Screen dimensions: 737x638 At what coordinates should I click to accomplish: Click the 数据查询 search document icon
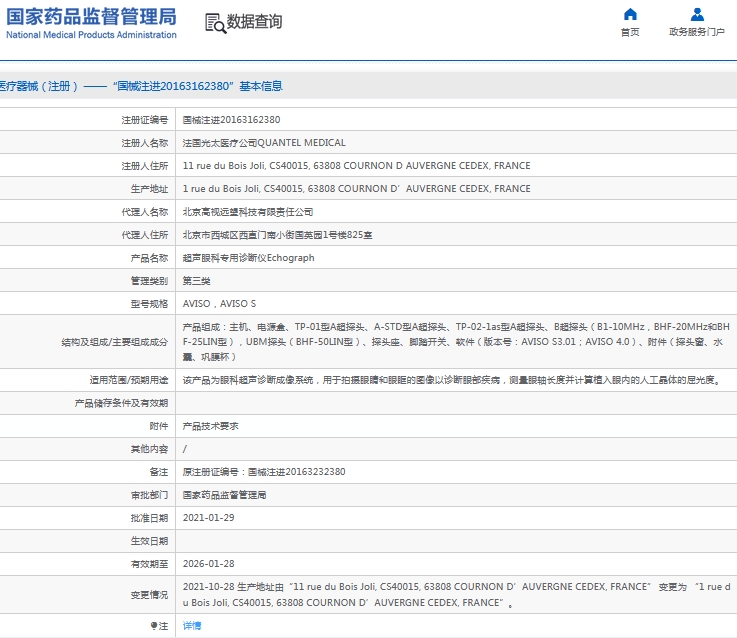pyautogui.click(x=215, y=23)
